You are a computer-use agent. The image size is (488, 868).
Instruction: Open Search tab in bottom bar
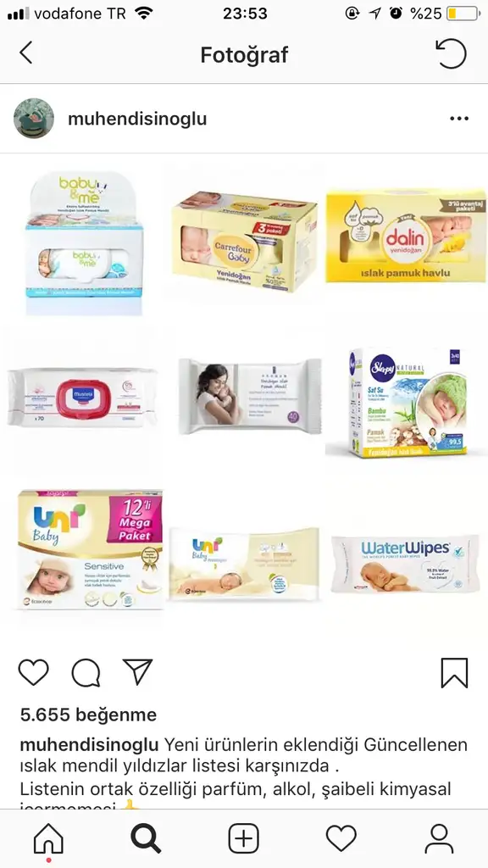(x=146, y=838)
